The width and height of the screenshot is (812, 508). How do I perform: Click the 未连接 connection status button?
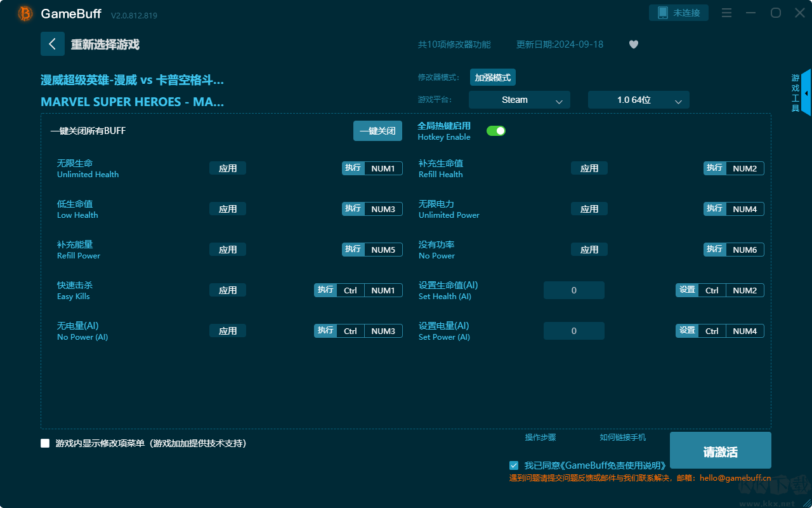click(679, 13)
